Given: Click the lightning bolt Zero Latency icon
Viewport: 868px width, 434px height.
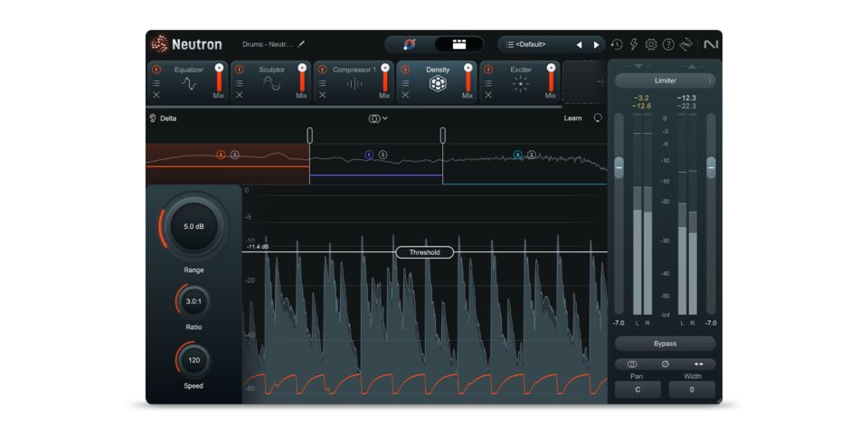Looking at the screenshot, I should click(634, 44).
